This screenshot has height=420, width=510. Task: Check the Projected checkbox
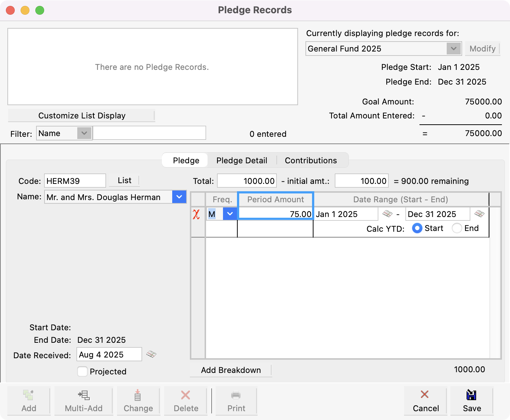[x=82, y=371]
